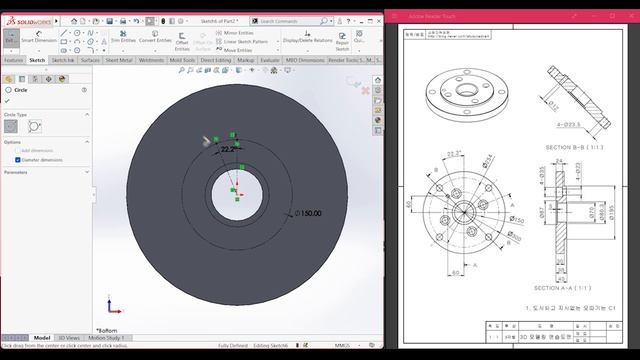Choose the Perimeter Circle type

35,127
